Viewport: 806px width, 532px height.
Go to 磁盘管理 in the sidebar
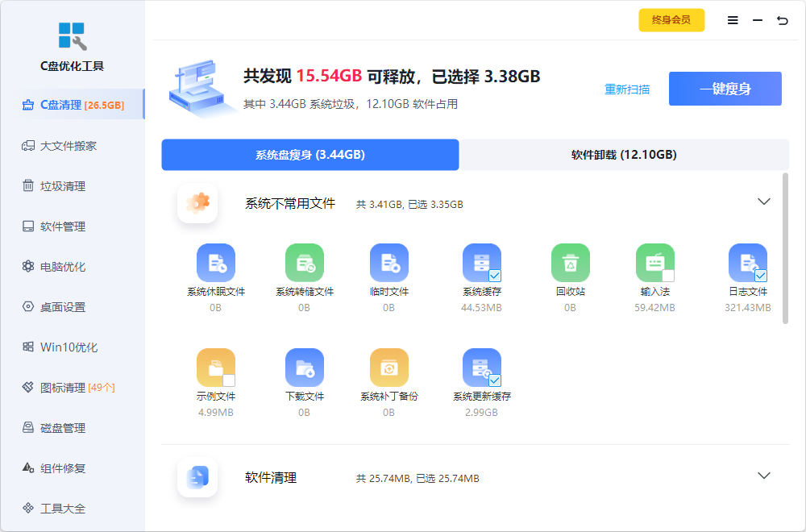tap(63, 428)
